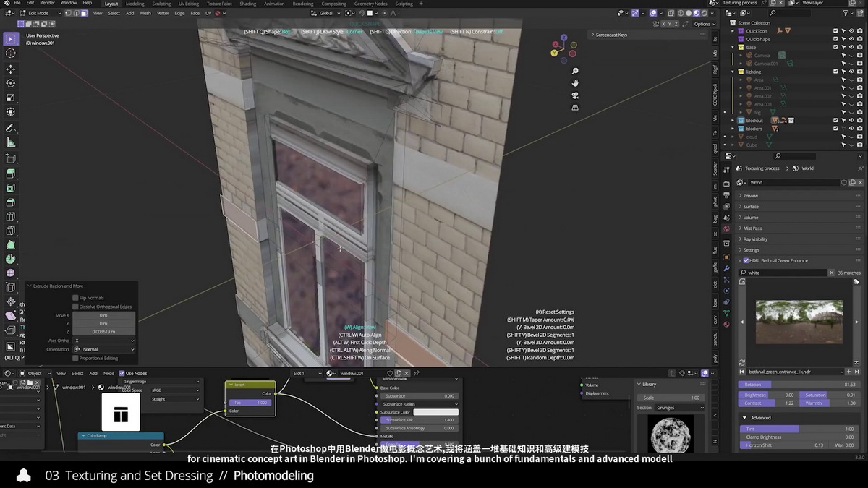Image resolution: width=868 pixels, height=488 pixels.
Task: Open the Mesh menu in viewport header
Action: (x=145, y=13)
